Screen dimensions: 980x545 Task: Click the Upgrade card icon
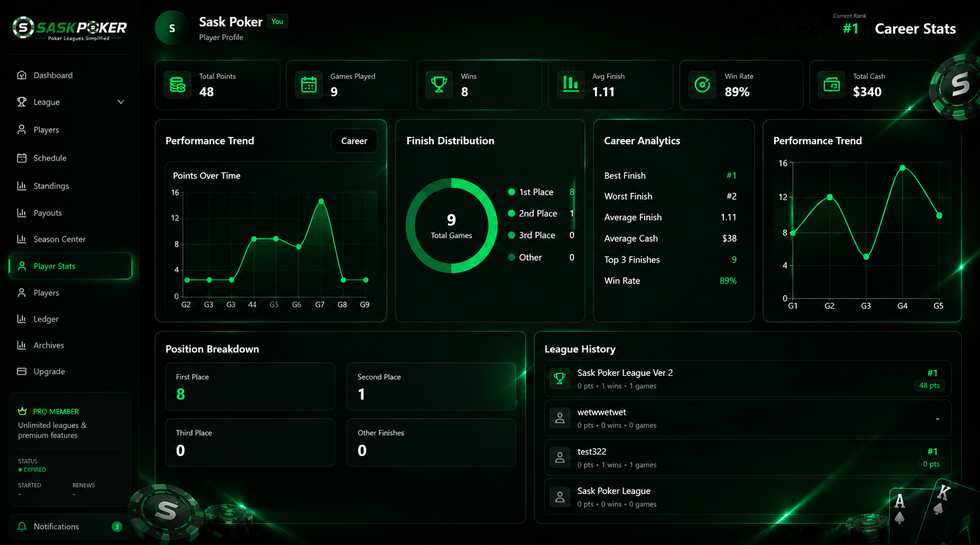coord(22,371)
